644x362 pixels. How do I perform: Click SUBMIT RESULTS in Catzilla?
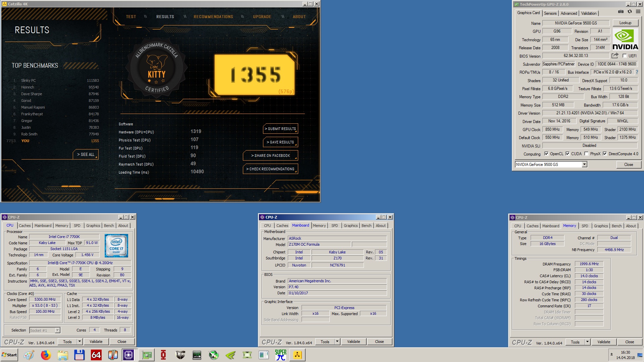[280, 129]
